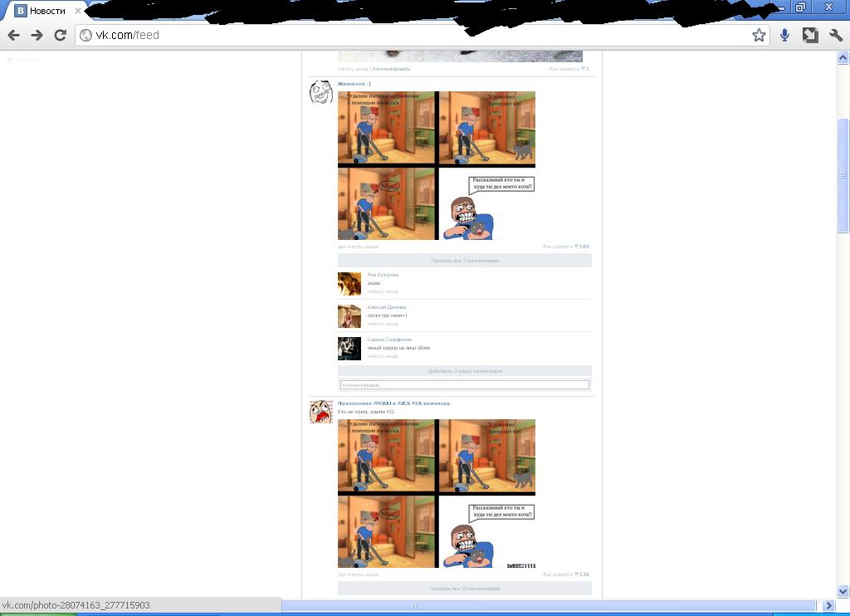Click Алексей Данилов's comment avatar

coord(349,316)
